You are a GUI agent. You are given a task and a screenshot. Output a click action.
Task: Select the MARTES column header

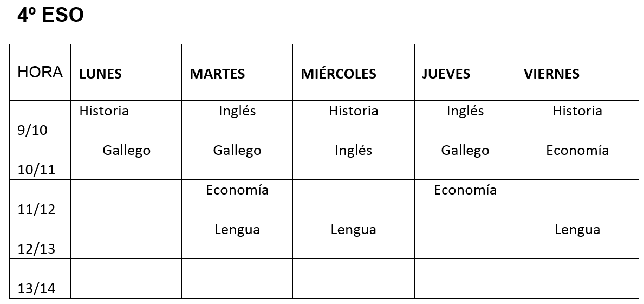click(217, 74)
